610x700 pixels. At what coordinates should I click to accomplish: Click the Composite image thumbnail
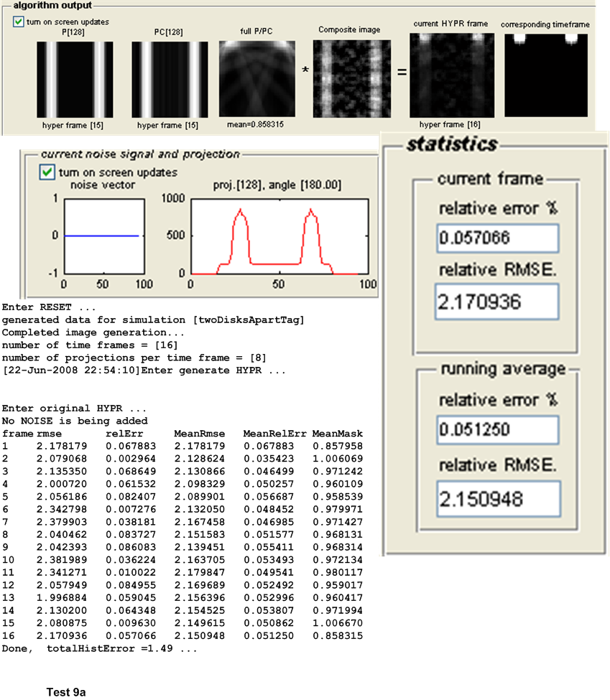tap(352, 78)
